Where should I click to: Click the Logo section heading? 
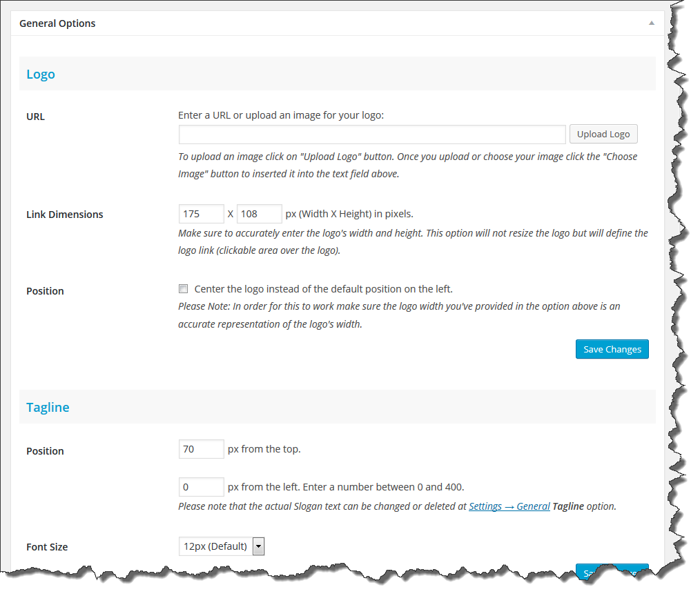[41, 74]
